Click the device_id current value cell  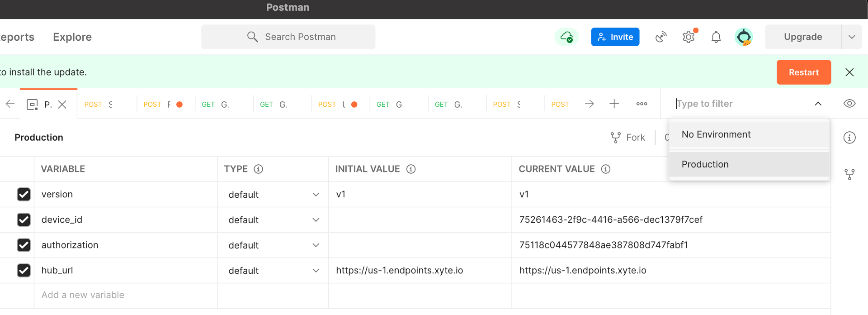coord(671,220)
